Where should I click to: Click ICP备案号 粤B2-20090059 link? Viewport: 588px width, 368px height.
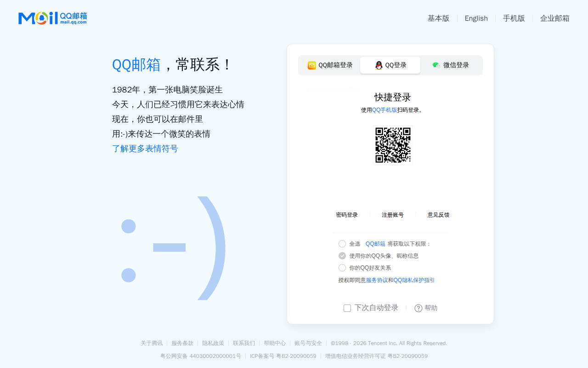point(283,356)
